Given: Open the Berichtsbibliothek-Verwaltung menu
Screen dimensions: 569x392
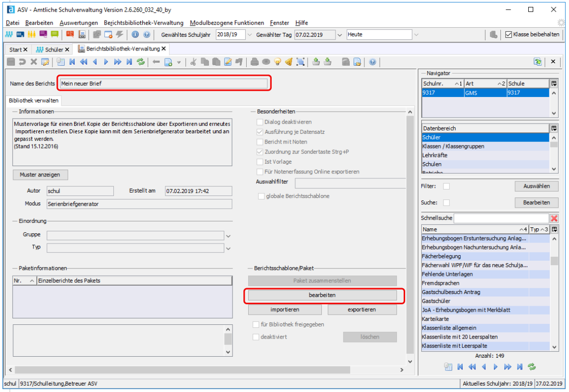Looking at the screenshot, I should 143,23.
